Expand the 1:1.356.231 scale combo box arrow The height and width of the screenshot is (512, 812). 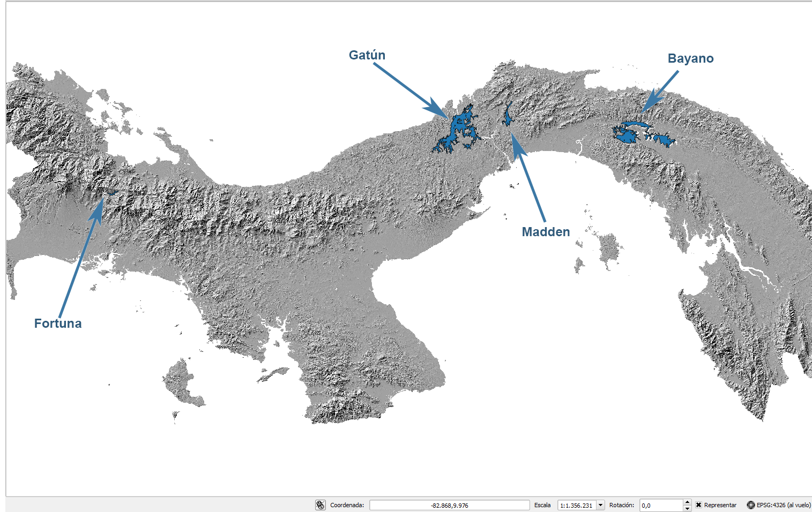(600, 505)
